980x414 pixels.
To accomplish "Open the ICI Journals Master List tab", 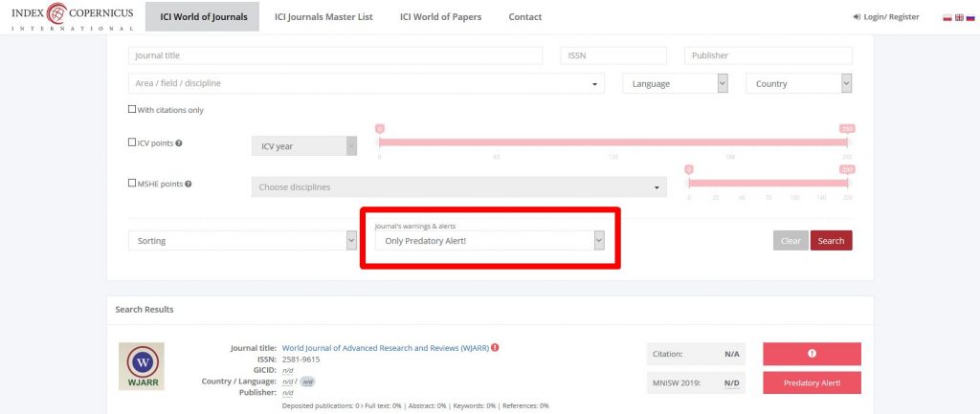I will point(323,17).
